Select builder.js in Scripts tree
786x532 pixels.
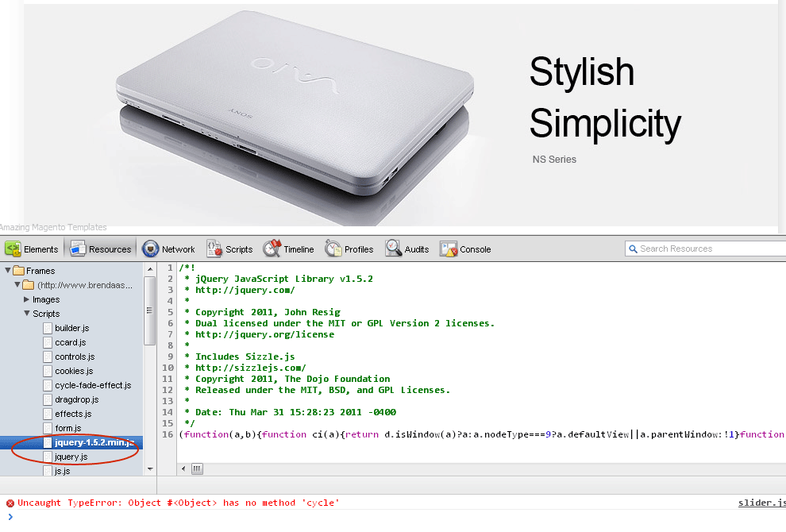(72, 329)
